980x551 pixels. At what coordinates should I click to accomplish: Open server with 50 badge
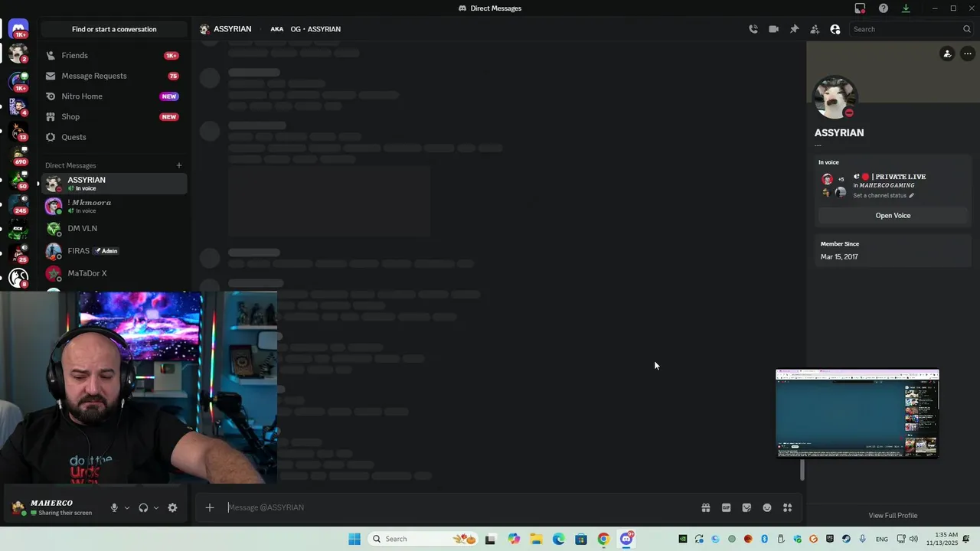[x=18, y=180]
